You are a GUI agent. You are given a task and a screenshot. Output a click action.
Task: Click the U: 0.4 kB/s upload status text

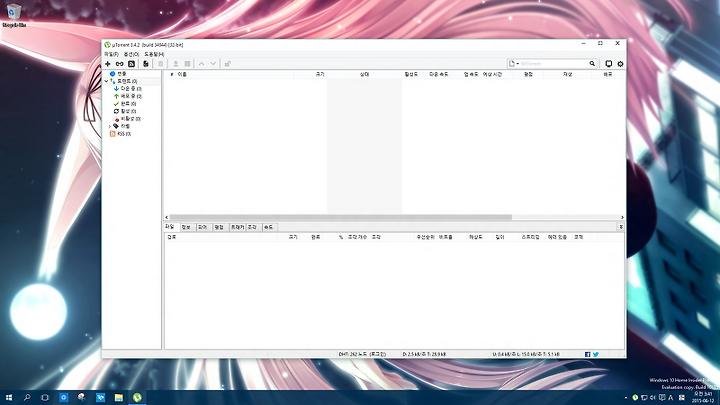point(526,354)
